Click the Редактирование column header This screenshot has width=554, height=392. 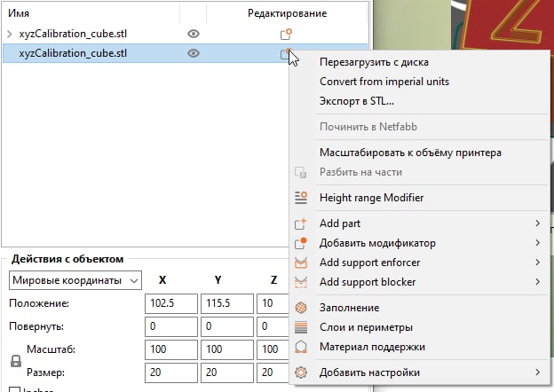287,13
